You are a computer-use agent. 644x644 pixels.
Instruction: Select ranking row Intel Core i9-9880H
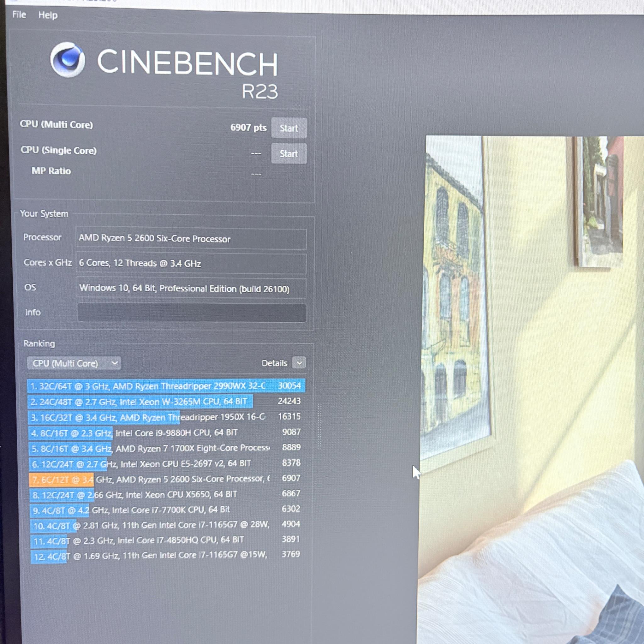pos(166,433)
